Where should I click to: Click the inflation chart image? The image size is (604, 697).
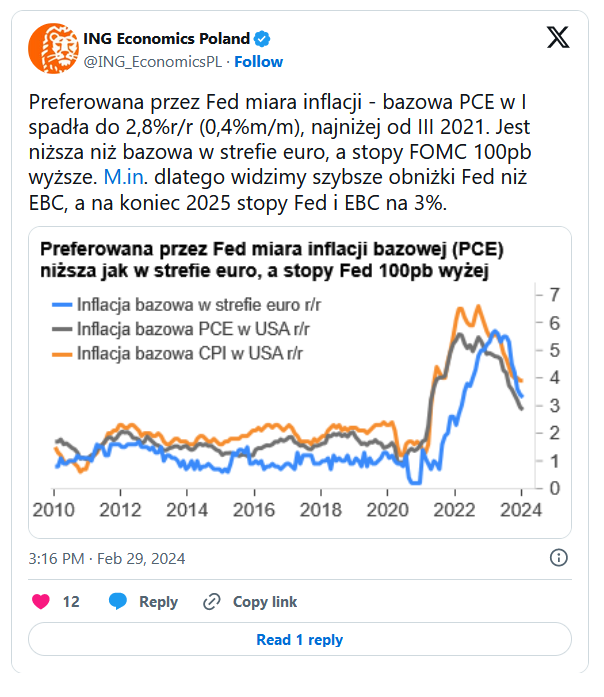300,382
